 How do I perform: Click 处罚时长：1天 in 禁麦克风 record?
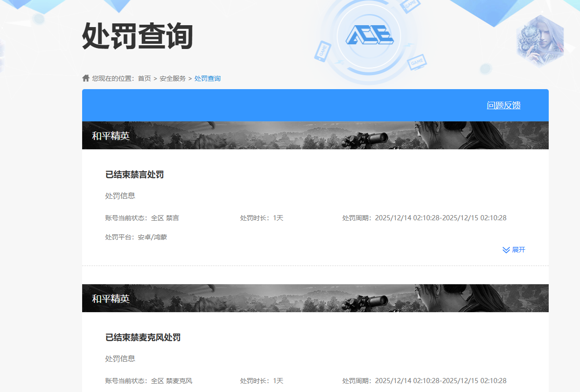tap(262, 381)
